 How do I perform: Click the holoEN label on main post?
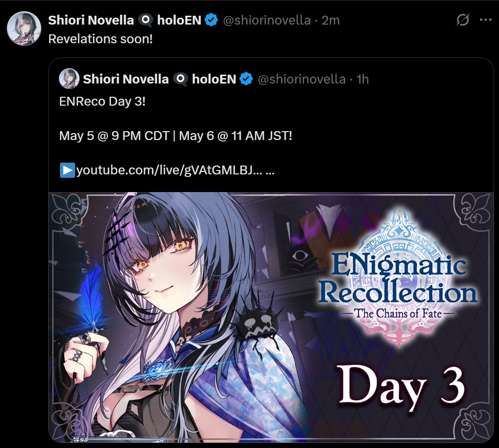click(179, 20)
